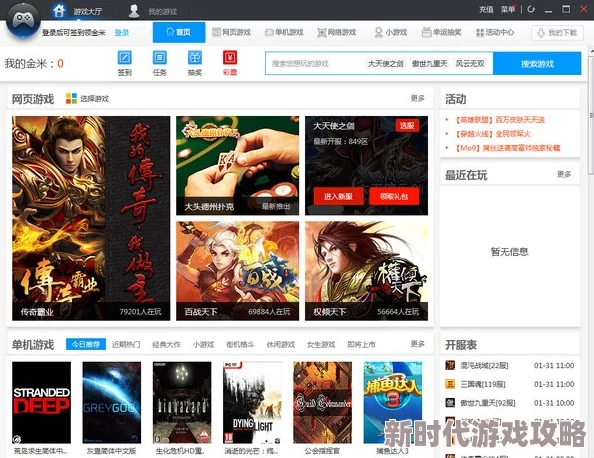Viewport: 594px width, 458px height.
Task: Open the 大头德州扑克 game thumbnail
Action: click(238, 166)
